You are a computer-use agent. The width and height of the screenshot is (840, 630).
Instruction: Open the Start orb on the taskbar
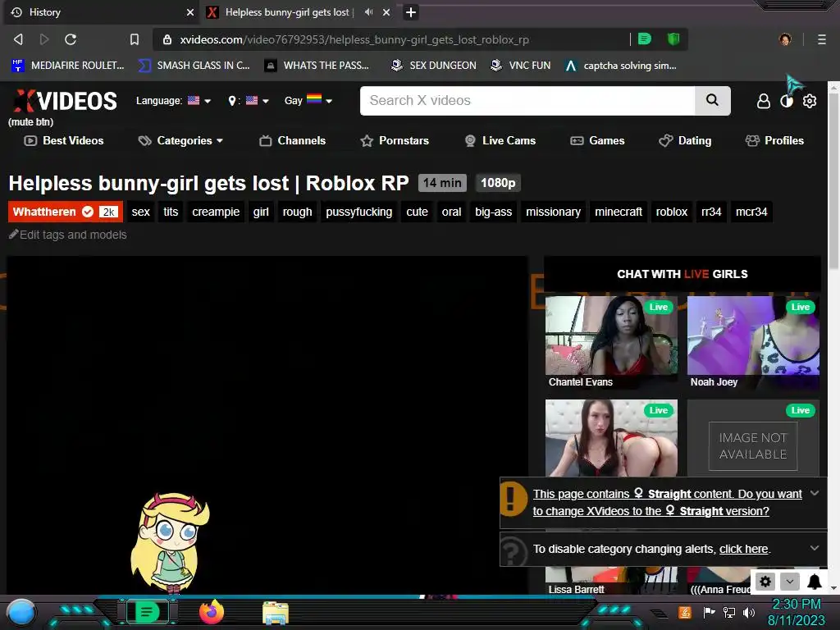[x=21, y=613]
